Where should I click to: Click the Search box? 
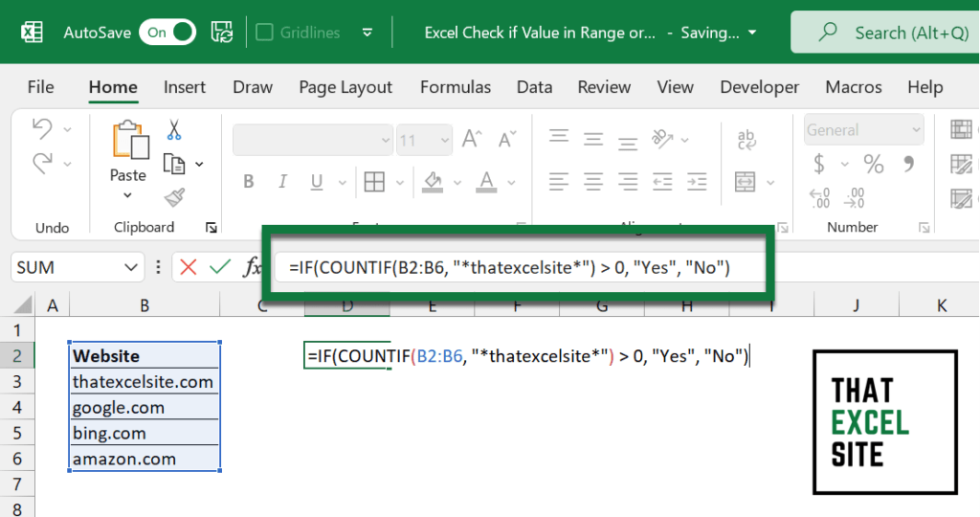(x=885, y=32)
